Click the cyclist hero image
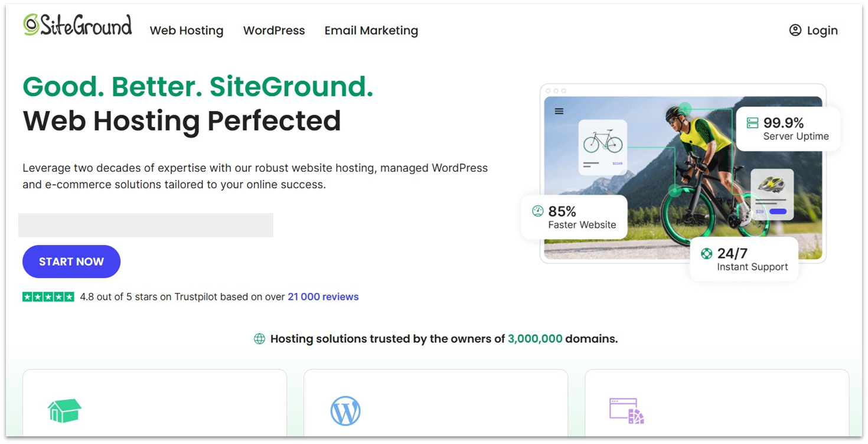 (683, 178)
